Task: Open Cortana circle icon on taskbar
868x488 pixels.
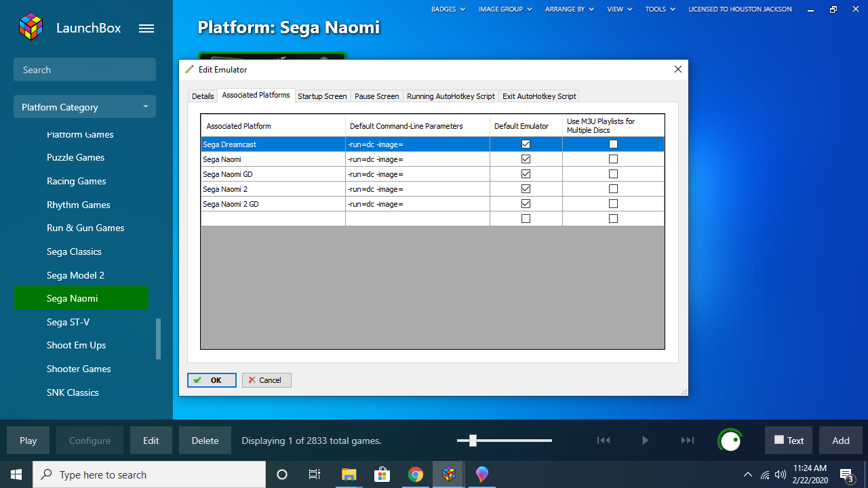Action: click(282, 474)
